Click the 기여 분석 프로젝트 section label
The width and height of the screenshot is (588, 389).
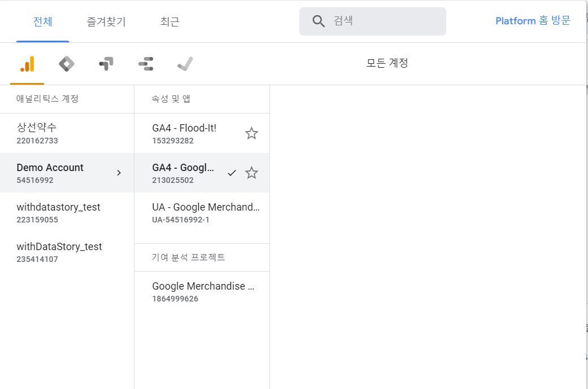click(x=188, y=257)
